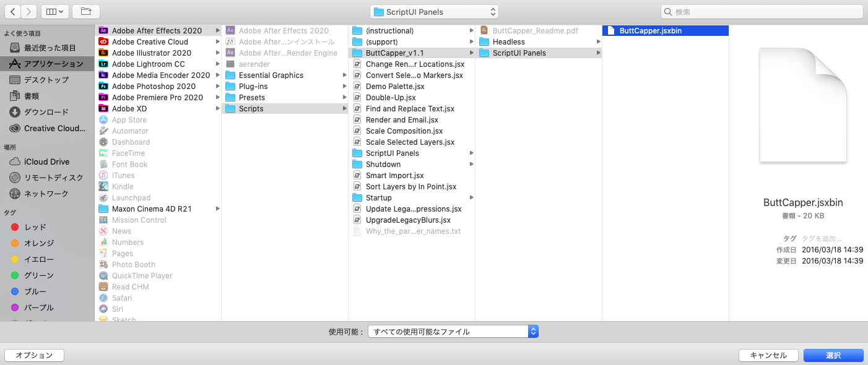Open Essential Graphics folder
This screenshot has height=365, width=868.
coord(285,75)
